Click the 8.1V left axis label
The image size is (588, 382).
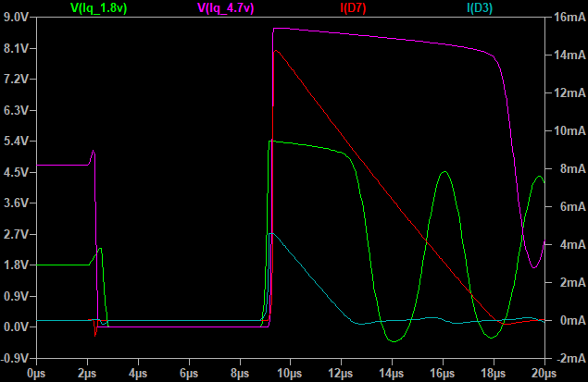coord(16,48)
